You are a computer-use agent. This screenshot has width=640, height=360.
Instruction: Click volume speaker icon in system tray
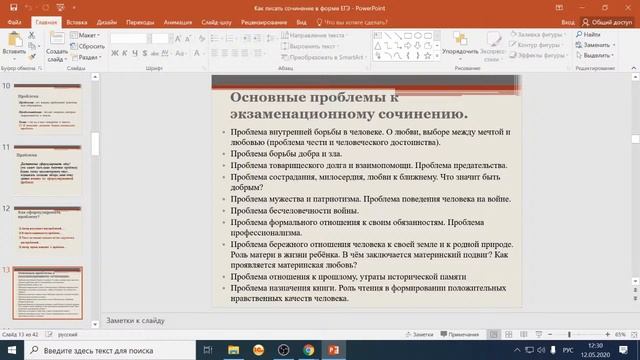pos(541,350)
